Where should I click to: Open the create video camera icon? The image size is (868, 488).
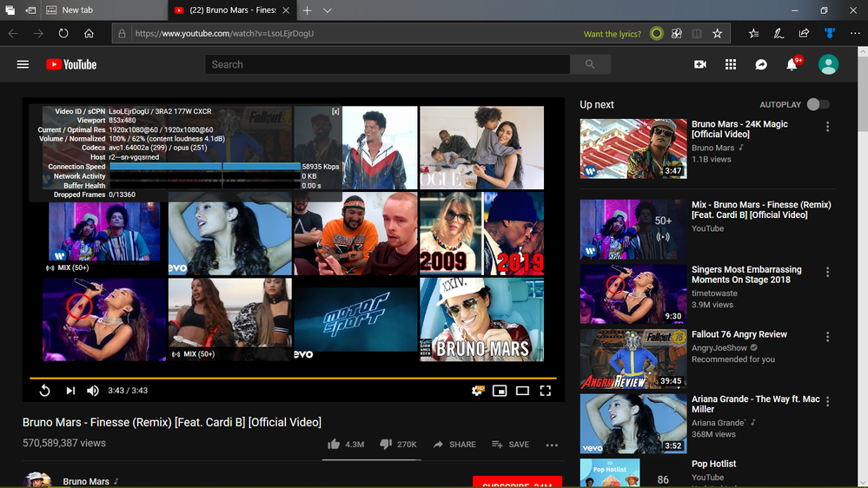700,65
